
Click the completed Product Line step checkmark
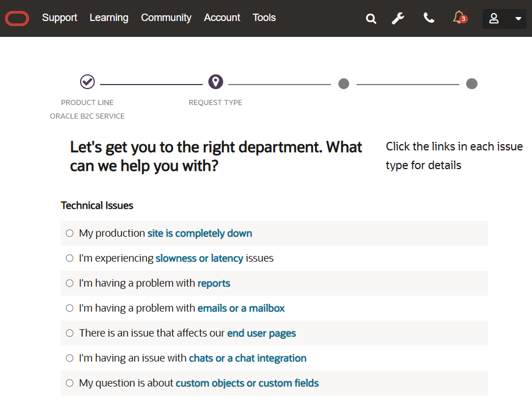click(87, 82)
